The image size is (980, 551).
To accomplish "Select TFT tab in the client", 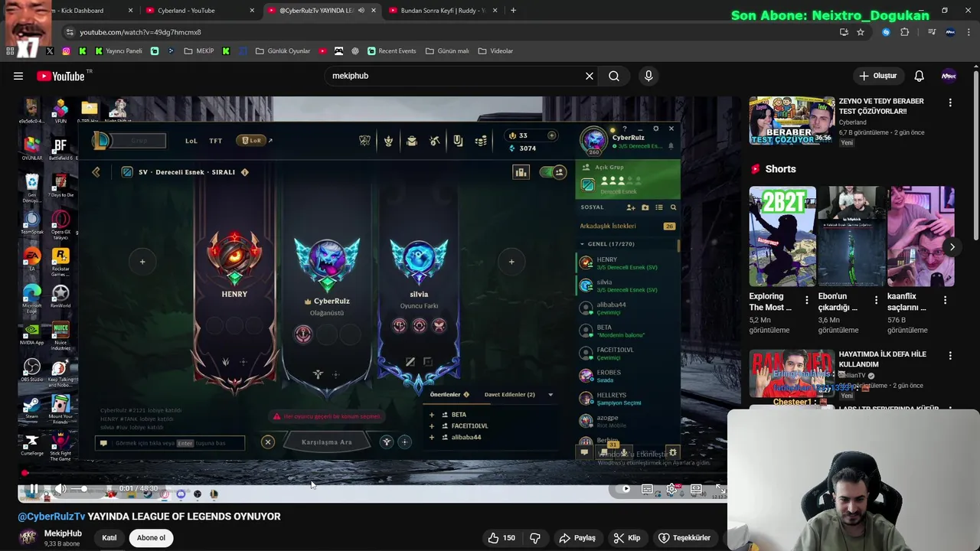I will point(216,141).
